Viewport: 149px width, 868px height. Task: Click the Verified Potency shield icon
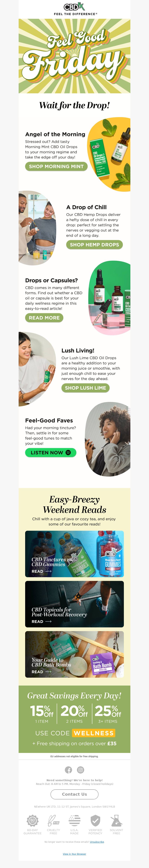[x=95, y=820]
